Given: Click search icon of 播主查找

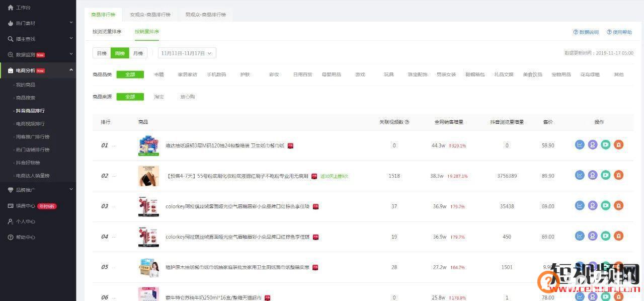Looking at the screenshot, I should pyautogui.click(x=11, y=39).
